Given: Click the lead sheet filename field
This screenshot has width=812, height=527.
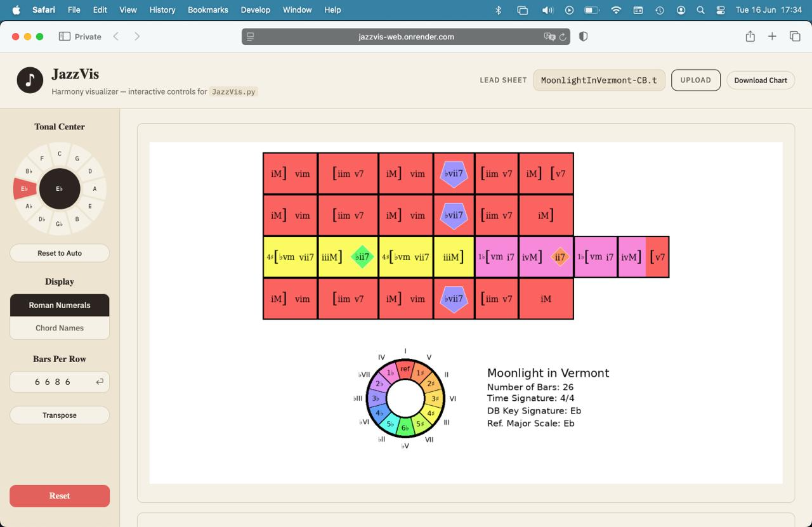Looking at the screenshot, I should [x=599, y=81].
